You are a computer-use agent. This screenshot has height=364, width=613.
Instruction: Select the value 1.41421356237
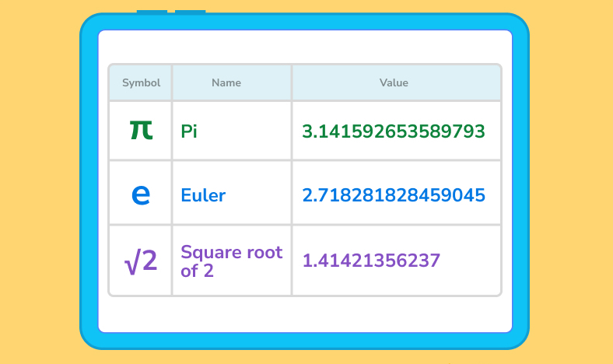point(371,261)
